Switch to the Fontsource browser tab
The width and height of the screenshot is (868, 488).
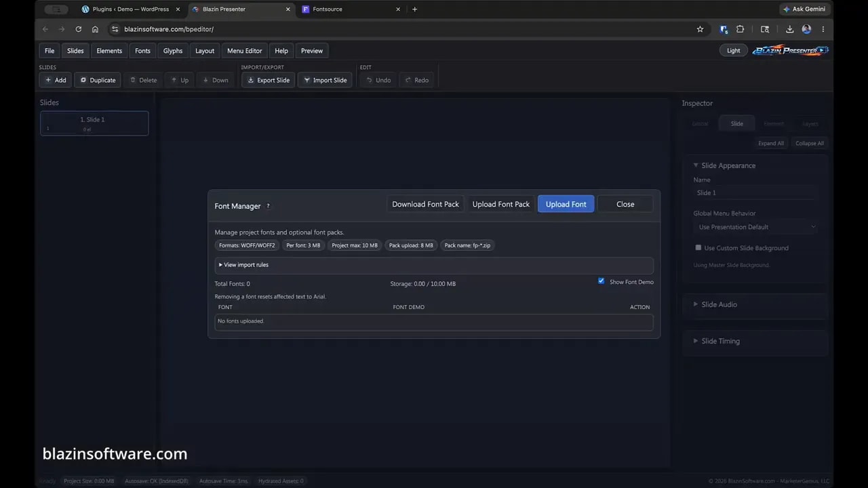tap(351, 9)
